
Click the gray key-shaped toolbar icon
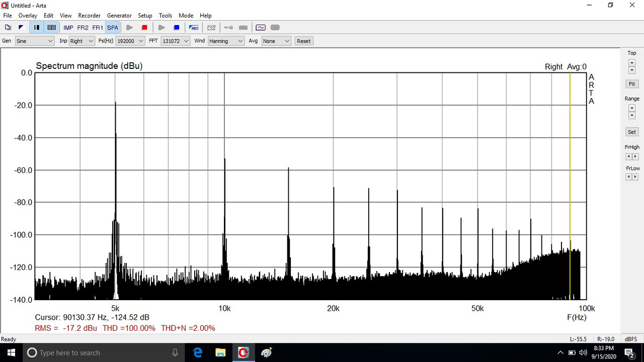(x=228, y=28)
